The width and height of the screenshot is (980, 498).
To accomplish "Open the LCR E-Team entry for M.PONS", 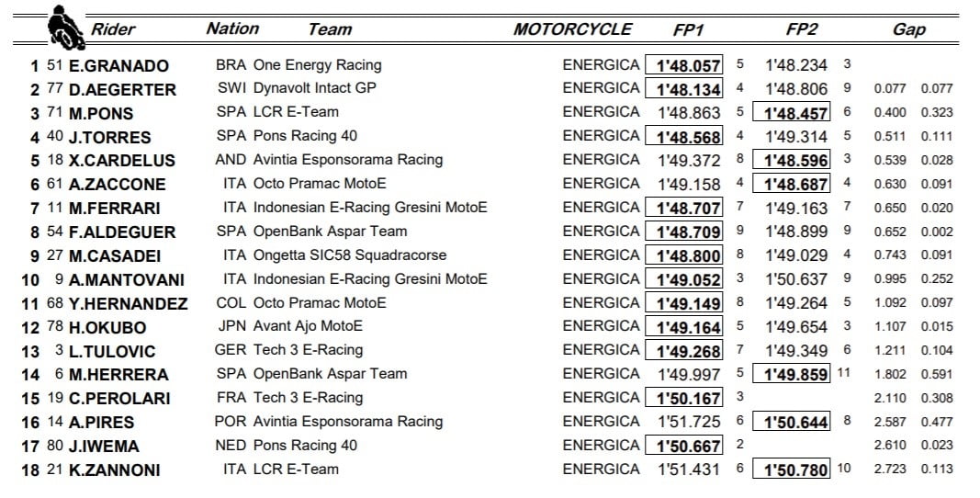I will tap(295, 112).
